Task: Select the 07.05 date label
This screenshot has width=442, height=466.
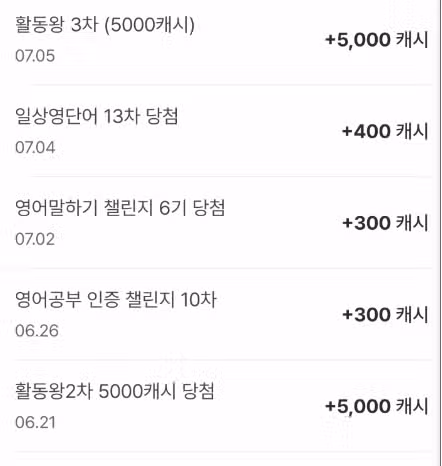Action: coord(35,56)
